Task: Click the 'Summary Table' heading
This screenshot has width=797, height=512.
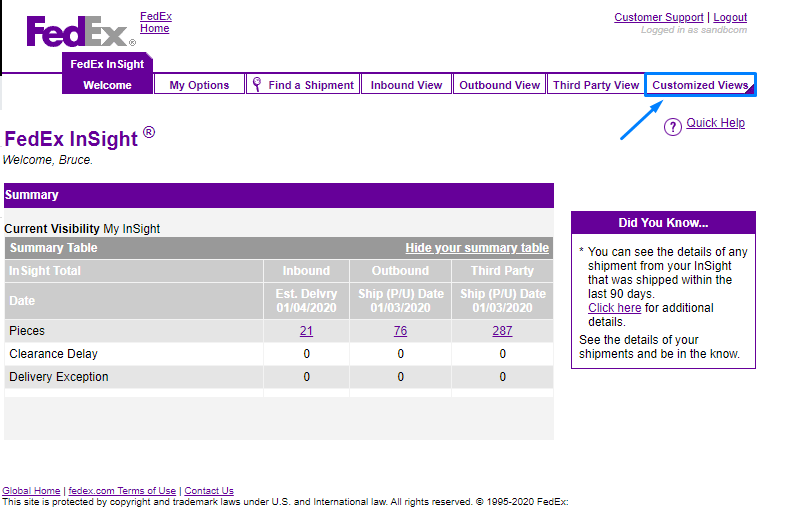Action: pyautogui.click(x=53, y=248)
